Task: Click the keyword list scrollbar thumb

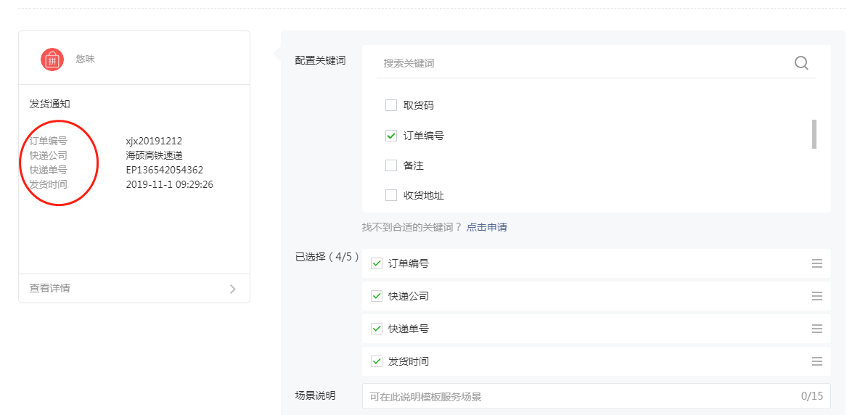Action: click(814, 134)
